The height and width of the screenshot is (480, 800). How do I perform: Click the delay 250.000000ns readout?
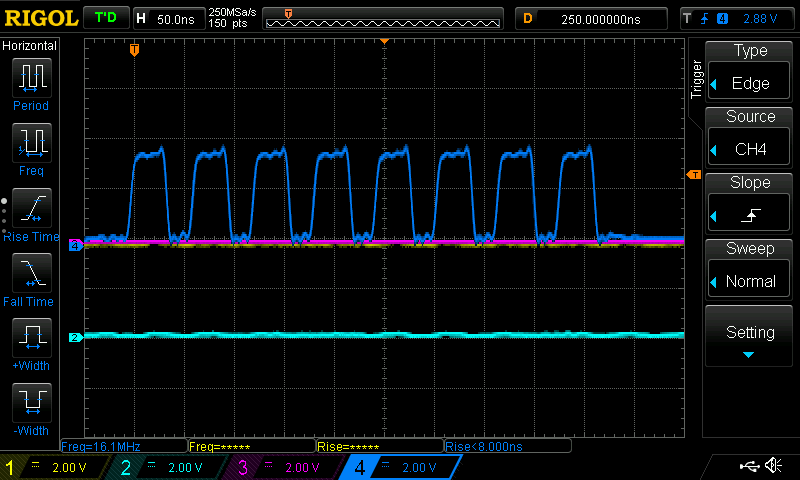point(591,19)
